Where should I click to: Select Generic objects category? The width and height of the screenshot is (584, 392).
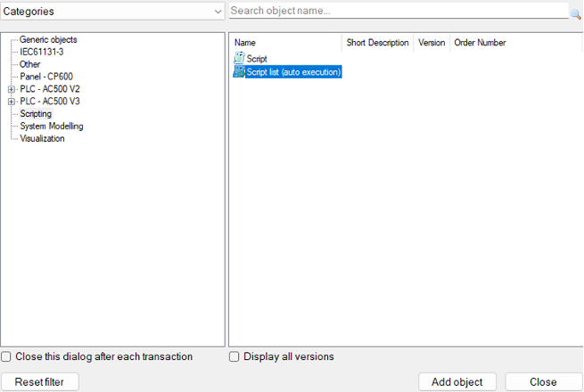[48, 40]
